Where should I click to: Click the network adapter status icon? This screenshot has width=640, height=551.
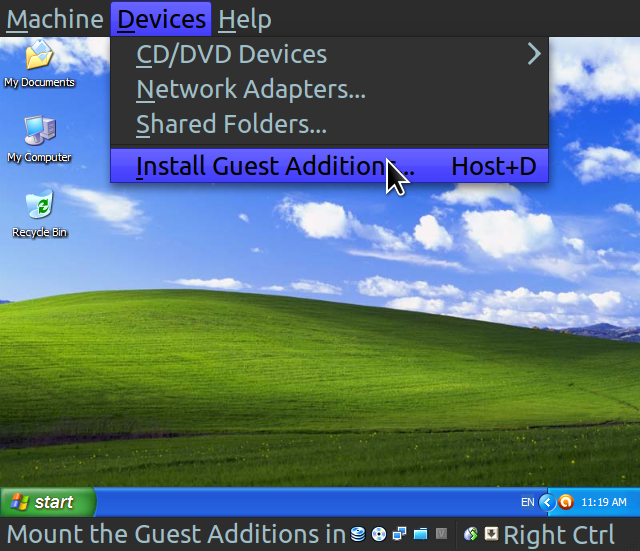click(399, 534)
